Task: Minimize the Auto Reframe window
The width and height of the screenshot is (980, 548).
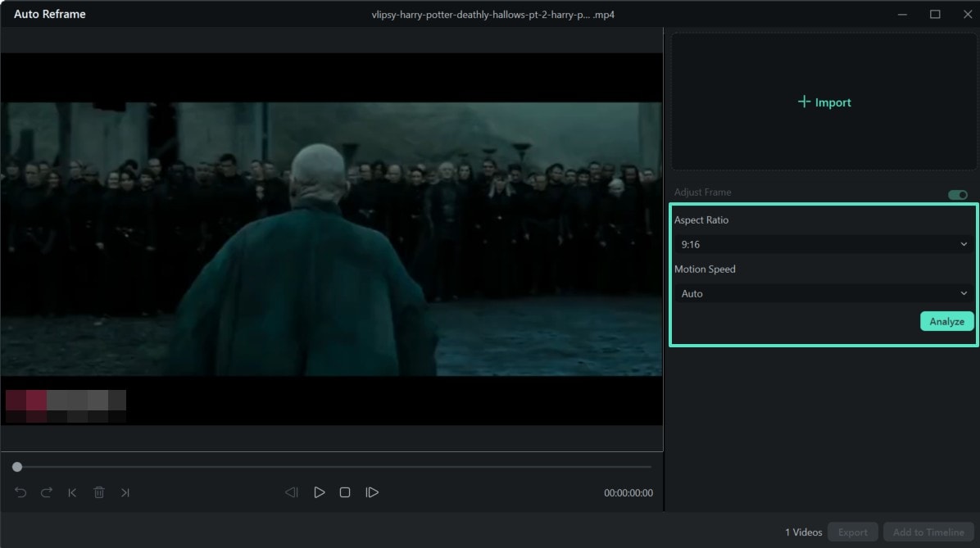Action: point(902,14)
